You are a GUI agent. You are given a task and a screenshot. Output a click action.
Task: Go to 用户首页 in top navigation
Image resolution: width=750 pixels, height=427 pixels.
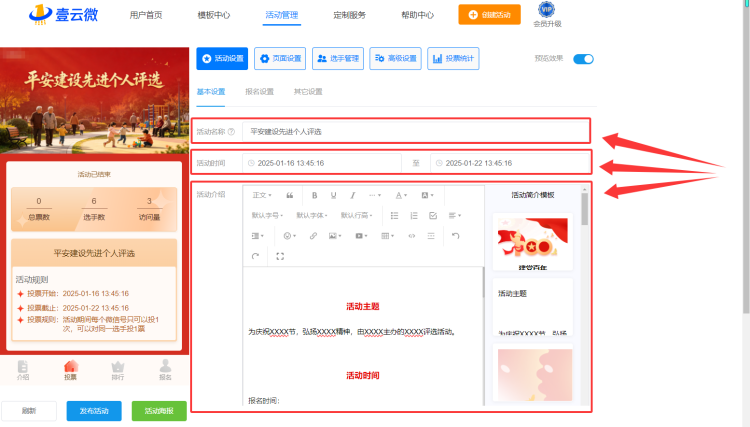(146, 15)
